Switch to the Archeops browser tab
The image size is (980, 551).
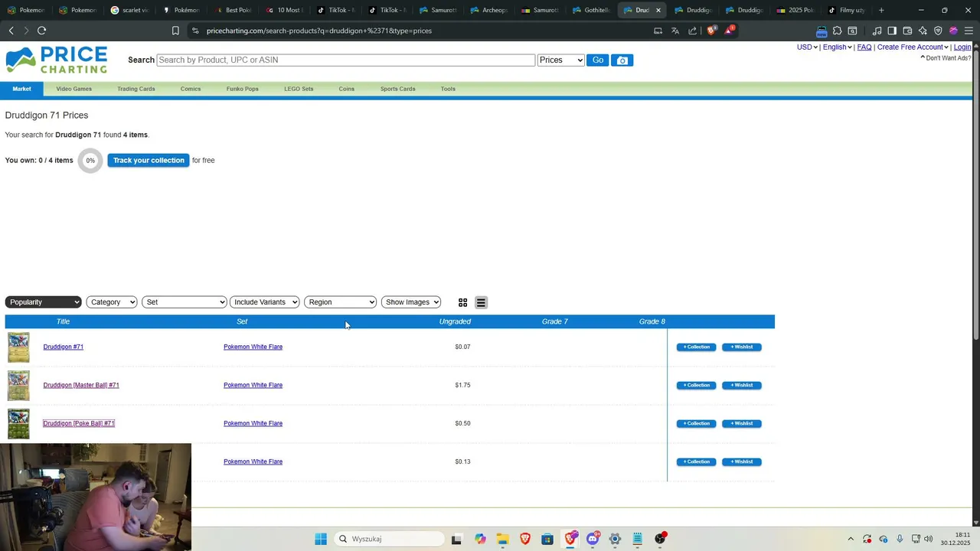(488, 10)
